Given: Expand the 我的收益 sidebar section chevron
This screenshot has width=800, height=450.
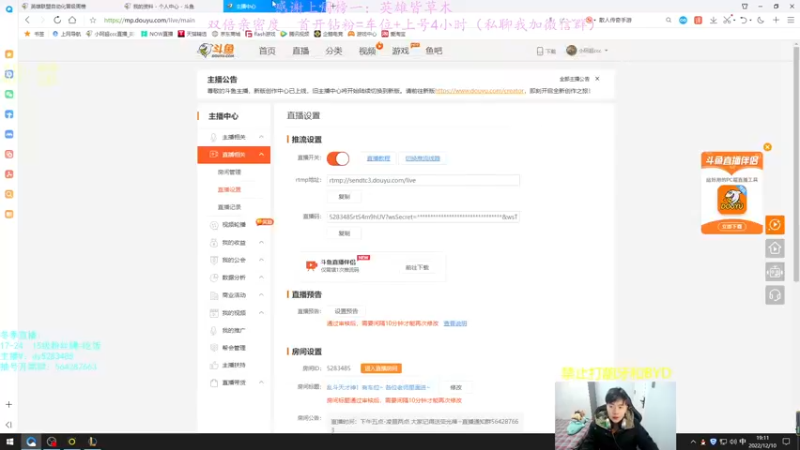Looking at the screenshot, I should [261, 242].
